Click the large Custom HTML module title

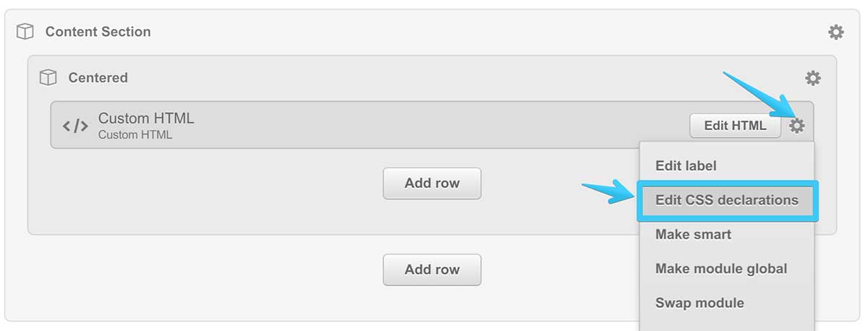click(146, 119)
